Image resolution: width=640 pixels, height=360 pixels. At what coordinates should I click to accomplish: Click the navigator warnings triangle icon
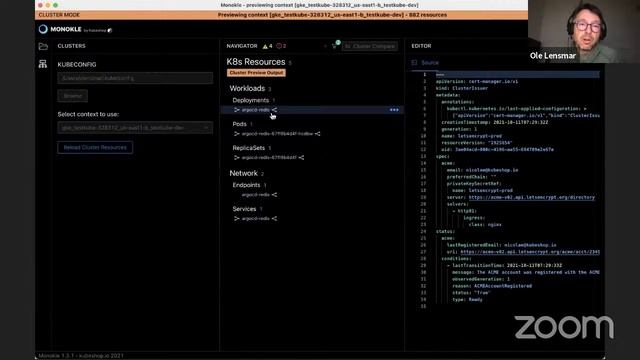pyautogui.click(x=265, y=46)
